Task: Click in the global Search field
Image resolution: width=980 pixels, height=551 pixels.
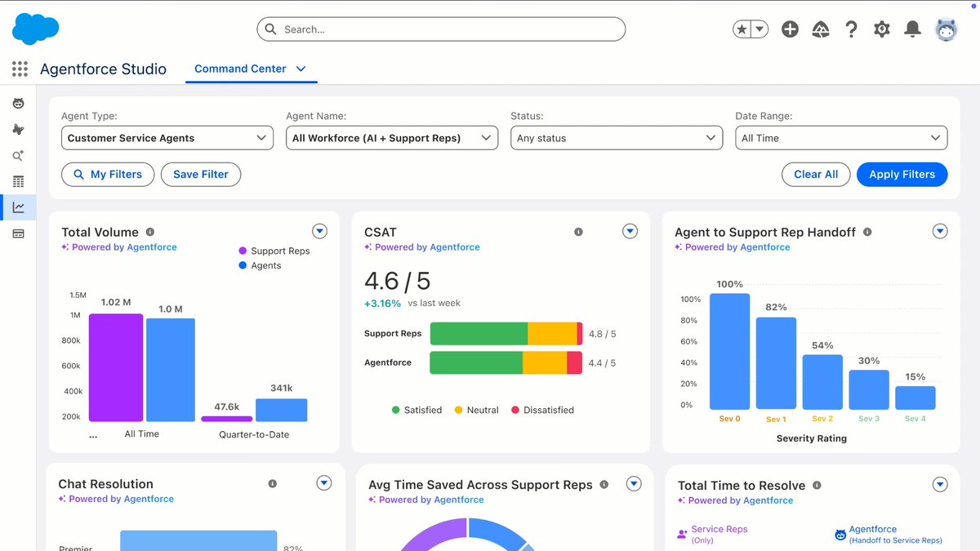Action: pos(441,29)
